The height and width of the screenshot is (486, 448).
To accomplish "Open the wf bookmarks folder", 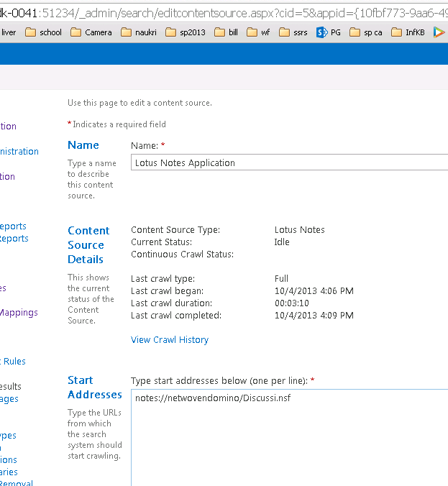I will click(258, 32).
